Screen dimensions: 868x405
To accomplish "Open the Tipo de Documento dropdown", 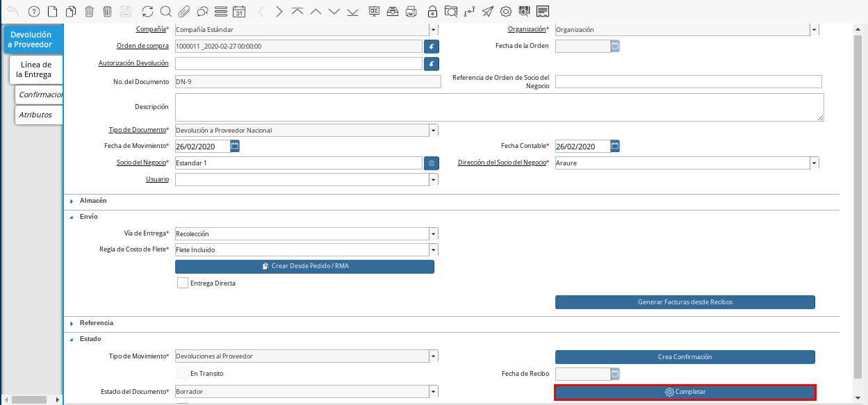I will click(434, 130).
